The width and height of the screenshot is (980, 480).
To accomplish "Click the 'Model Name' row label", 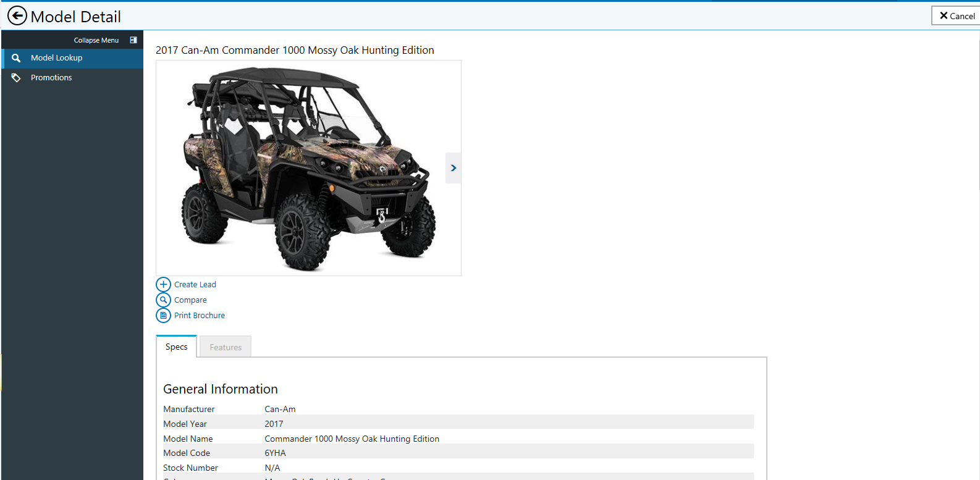I will [188, 439].
